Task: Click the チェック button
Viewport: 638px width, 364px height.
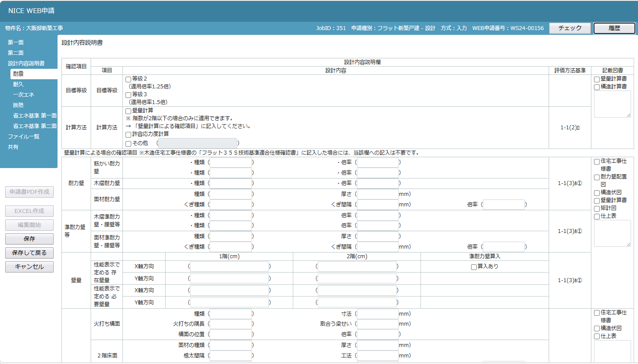Action: (570, 28)
